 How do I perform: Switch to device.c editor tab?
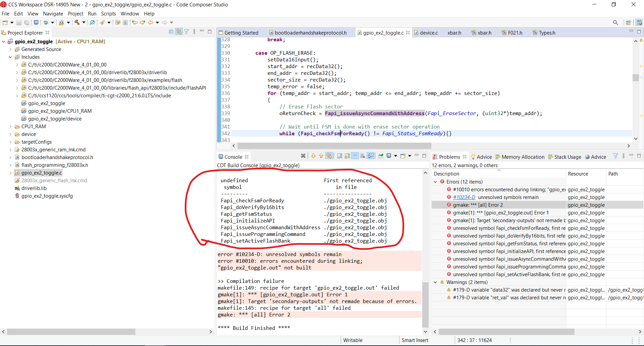point(426,33)
